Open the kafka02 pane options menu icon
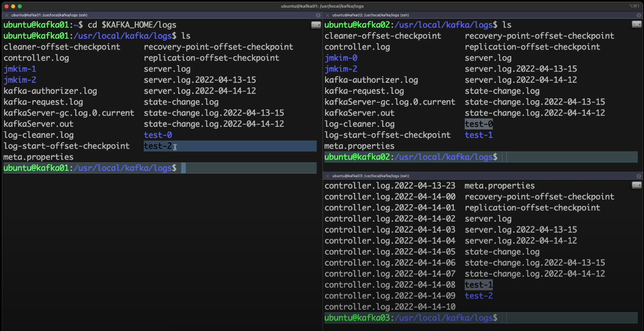Viewport: 644px width, 331px height. point(639,15)
